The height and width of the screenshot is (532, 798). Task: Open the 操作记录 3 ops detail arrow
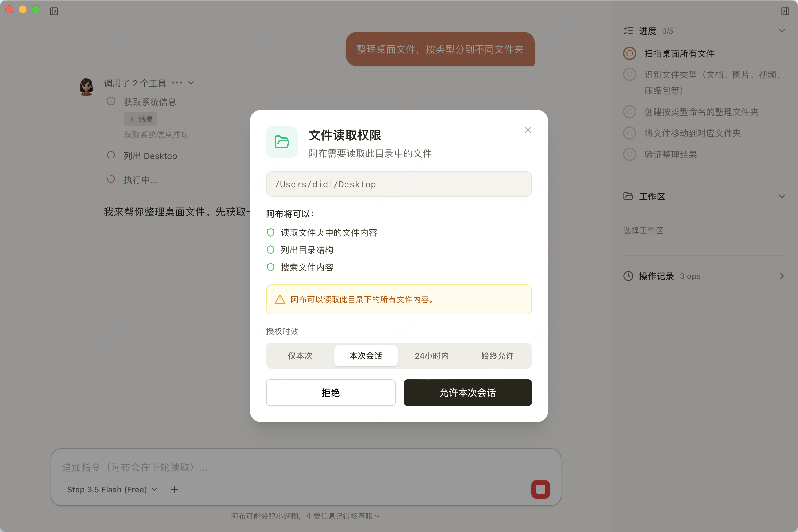(782, 276)
